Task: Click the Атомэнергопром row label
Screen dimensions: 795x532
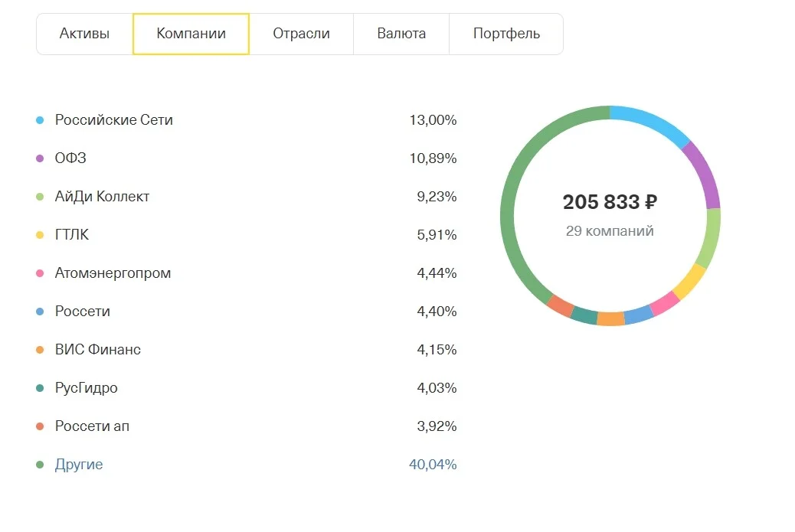Action: coord(113,273)
